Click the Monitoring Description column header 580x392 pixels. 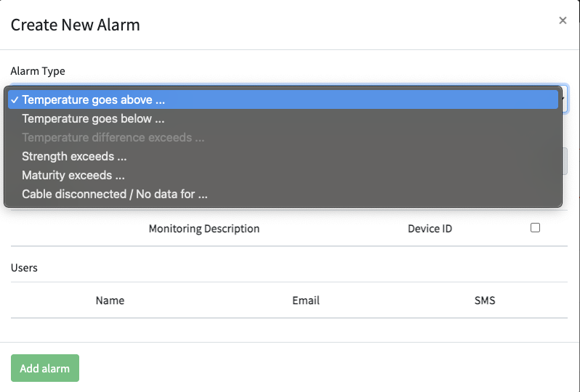[x=204, y=229]
